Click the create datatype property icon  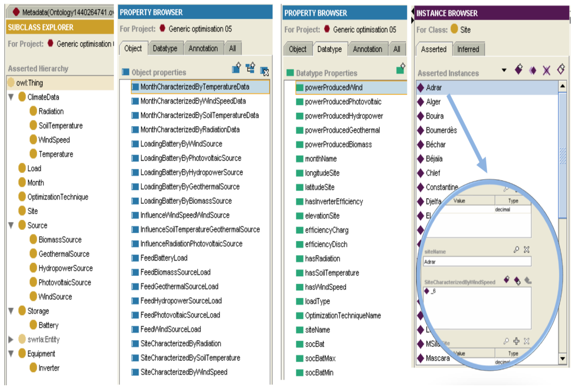click(x=400, y=69)
